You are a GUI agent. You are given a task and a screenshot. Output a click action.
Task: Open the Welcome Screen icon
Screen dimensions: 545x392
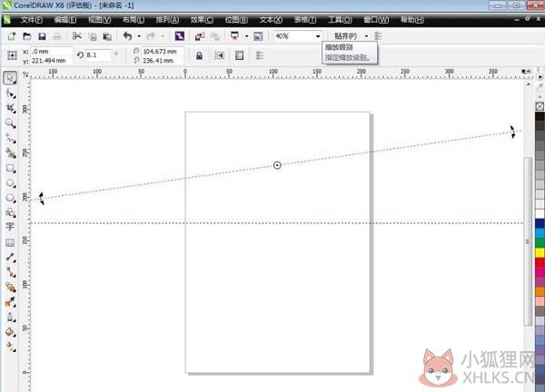(x=258, y=36)
